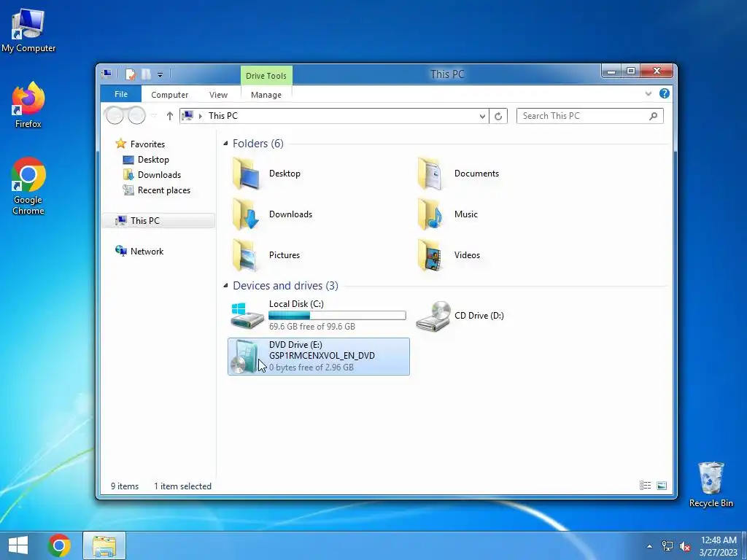Click the Forward navigation button

pyautogui.click(x=136, y=115)
